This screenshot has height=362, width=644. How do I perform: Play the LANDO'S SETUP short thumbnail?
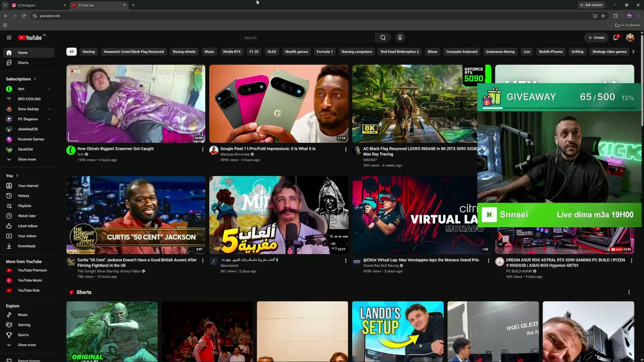(398, 332)
